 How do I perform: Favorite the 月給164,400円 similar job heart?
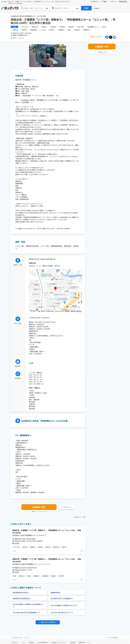[x=82, y=579]
